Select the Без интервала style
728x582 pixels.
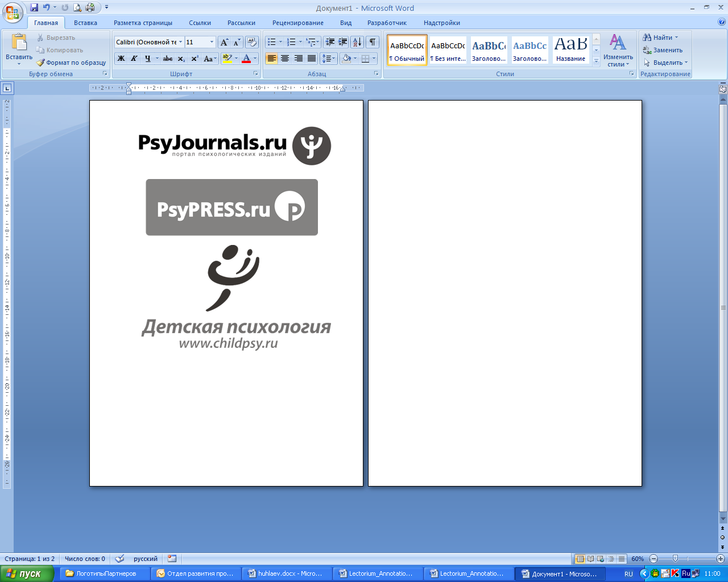(x=448, y=50)
